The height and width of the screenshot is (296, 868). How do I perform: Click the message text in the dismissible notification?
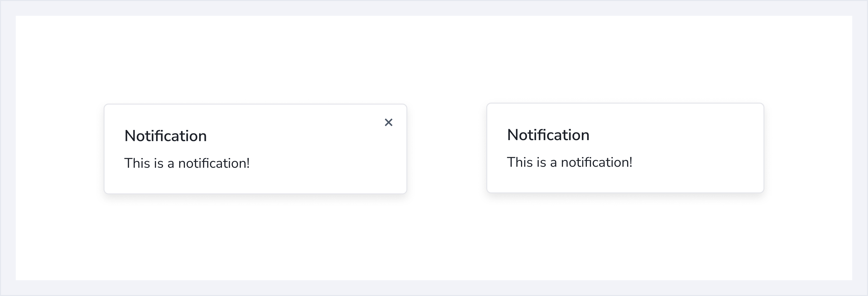coord(187,163)
